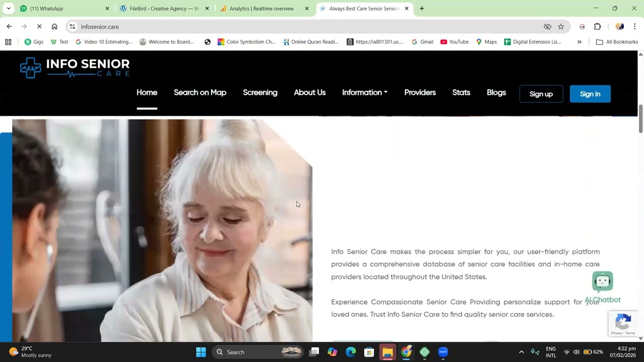The width and height of the screenshot is (644, 362).
Task: Open Search on Map page
Action: (200, 93)
